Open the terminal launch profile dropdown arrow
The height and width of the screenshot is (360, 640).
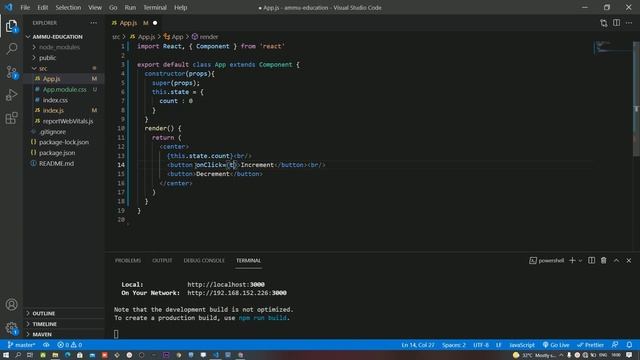point(580,260)
